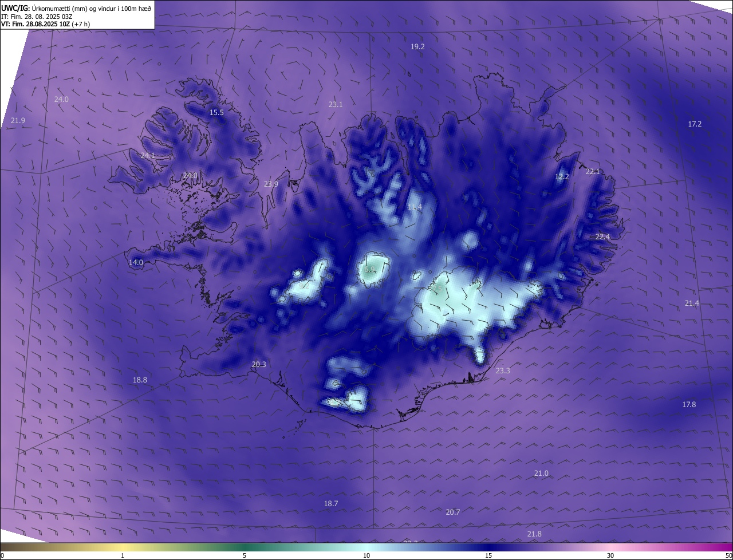The height and width of the screenshot is (560, 733).
Task: Click the 18.8 value label
Action: click(x=140, y=380)
